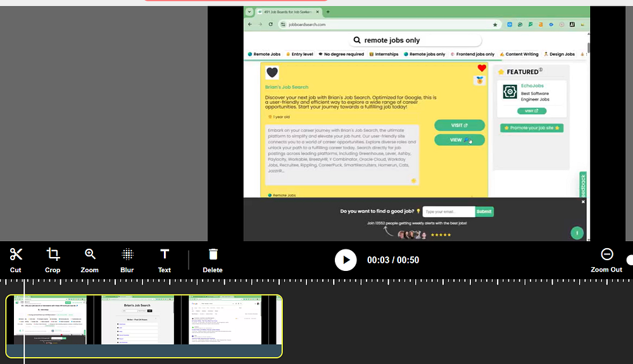Image resolution: width=633 pixels, height=364 pixels.
Task: Open the Brian's Job Search title link
Action: coord(287,87)
